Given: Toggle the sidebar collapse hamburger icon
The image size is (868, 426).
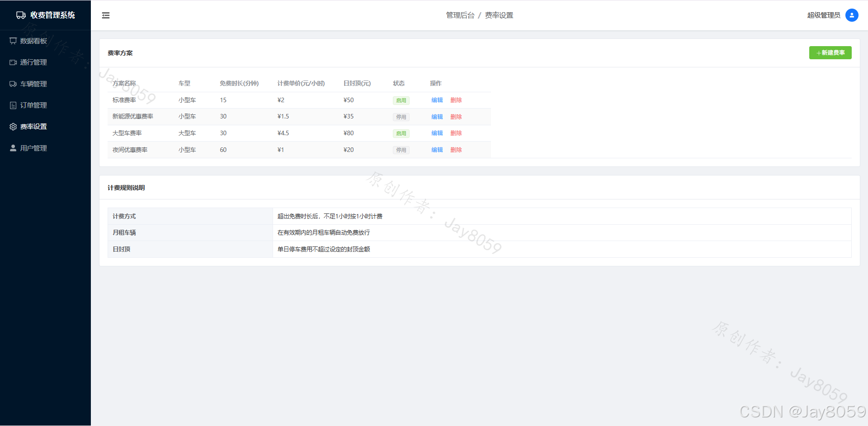Looking at the screenshot, I should (106, 15).
